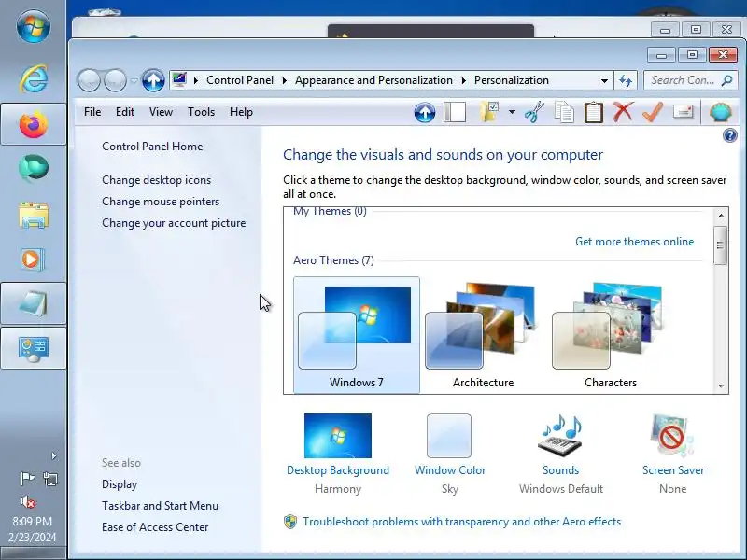The image size is (747, 560).
Task: Click the blue Help question mark icon
Action: point(730,135)
